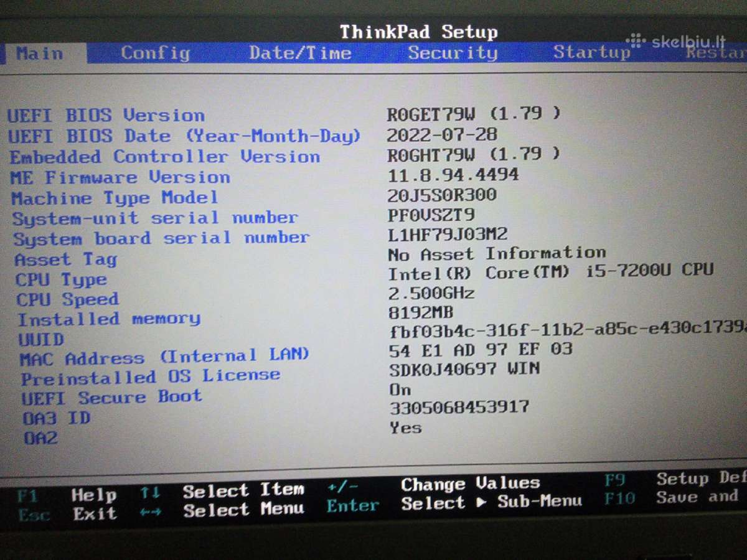Click the model value 20J5S0R300

442,195
